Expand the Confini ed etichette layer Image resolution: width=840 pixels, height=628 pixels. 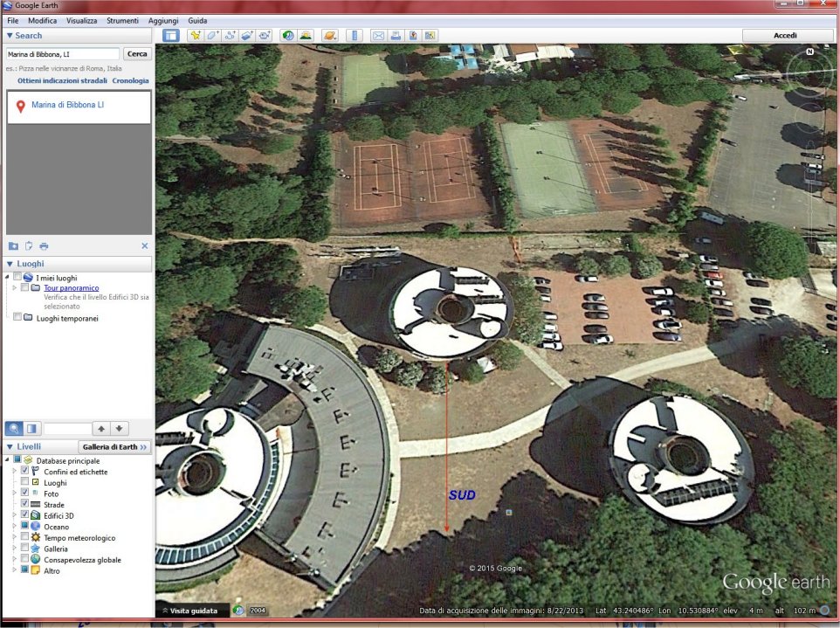[x=14, y=471]
